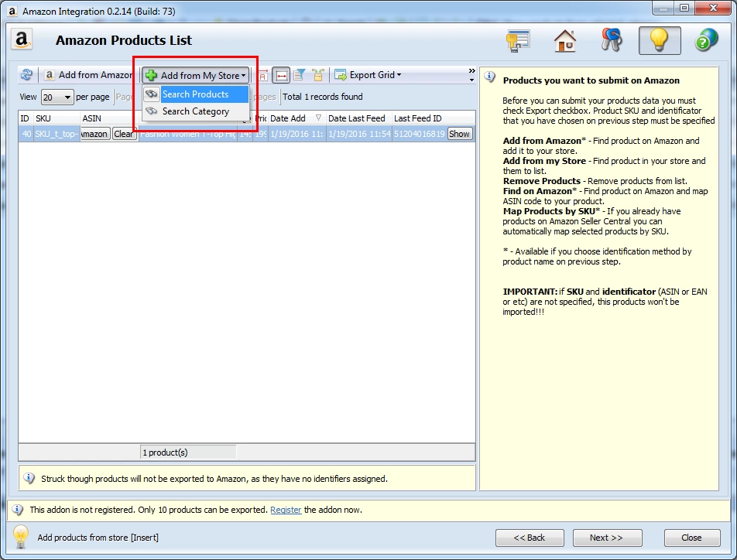Click the Amazon logo icon in header
Screen dimensions: 737x560
pyautogui.click(x=22, y=40)
